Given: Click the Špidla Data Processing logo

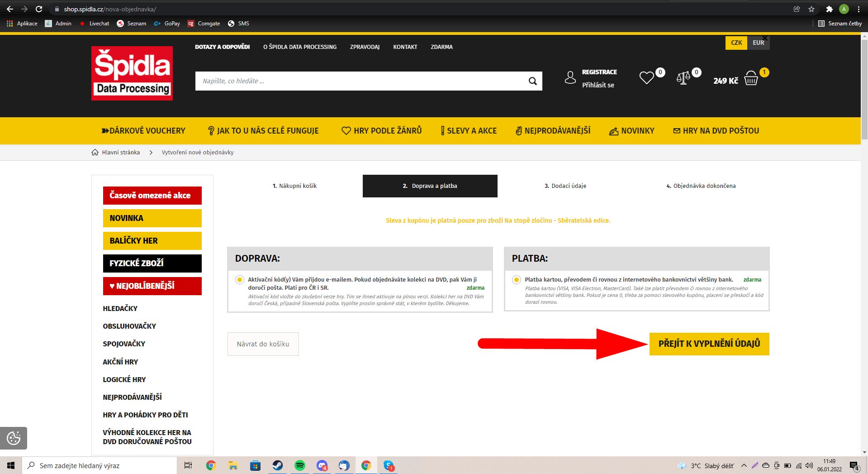Looking at the screenshot, I should (x=132, y=73).
